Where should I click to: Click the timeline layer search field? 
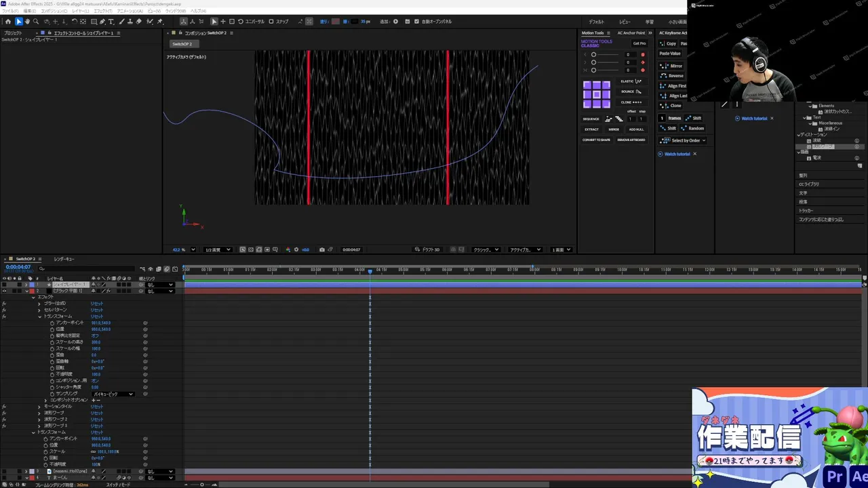coord(87,269)
